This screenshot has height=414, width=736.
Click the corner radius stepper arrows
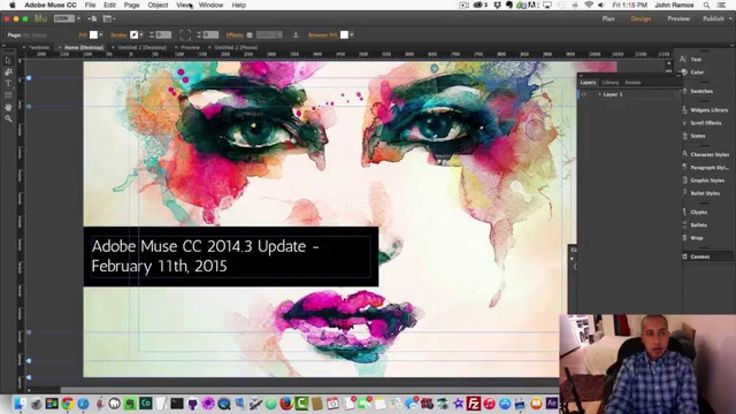point(199,35)
